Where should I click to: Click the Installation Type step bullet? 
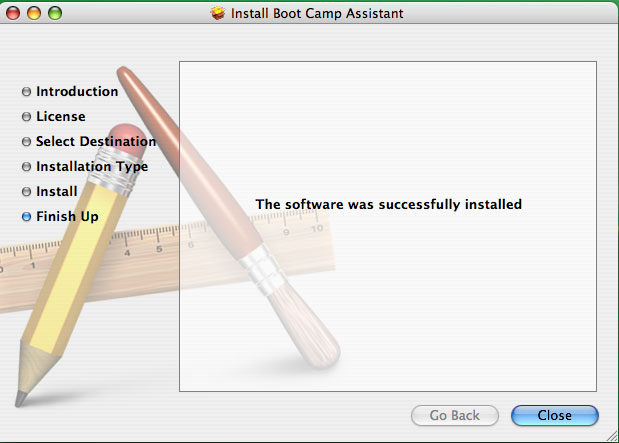tap(26, 167)
